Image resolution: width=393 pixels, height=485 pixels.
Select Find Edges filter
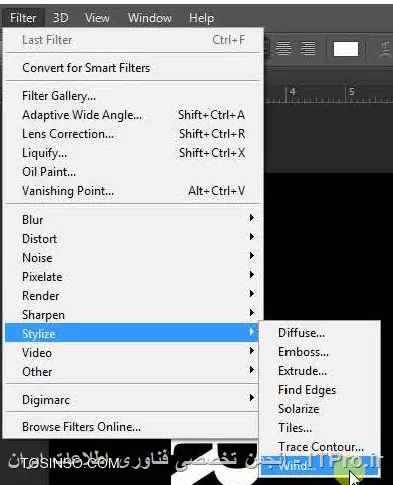pyautogui.click(x=320, y=390)
